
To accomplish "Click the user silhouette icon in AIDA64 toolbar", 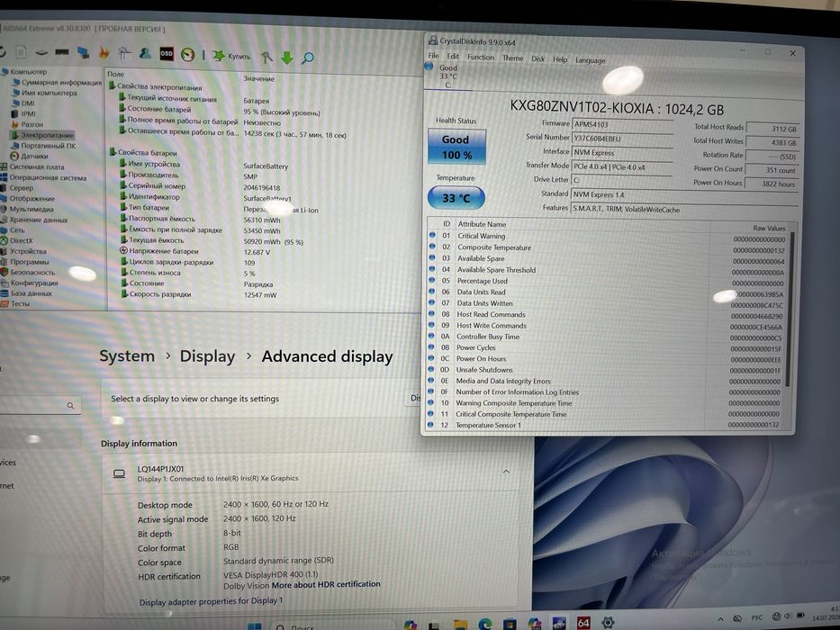I will pos(145,52).
